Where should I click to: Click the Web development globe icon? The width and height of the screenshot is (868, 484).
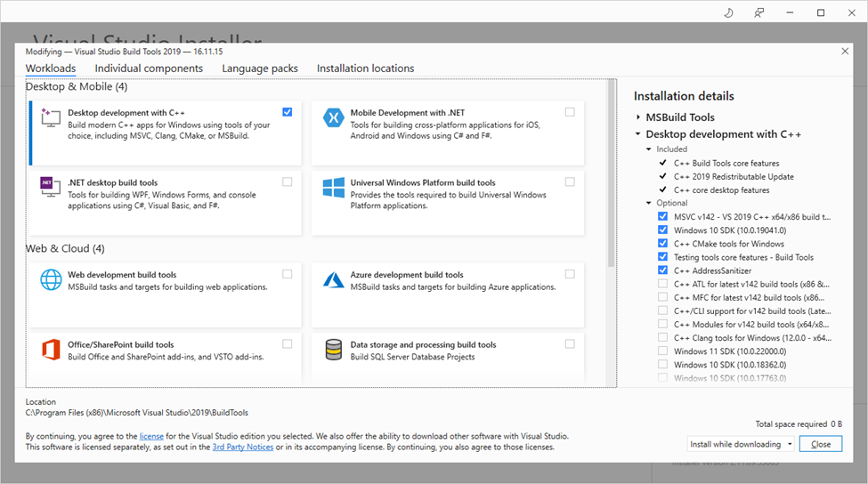click(x=51, y=279)
